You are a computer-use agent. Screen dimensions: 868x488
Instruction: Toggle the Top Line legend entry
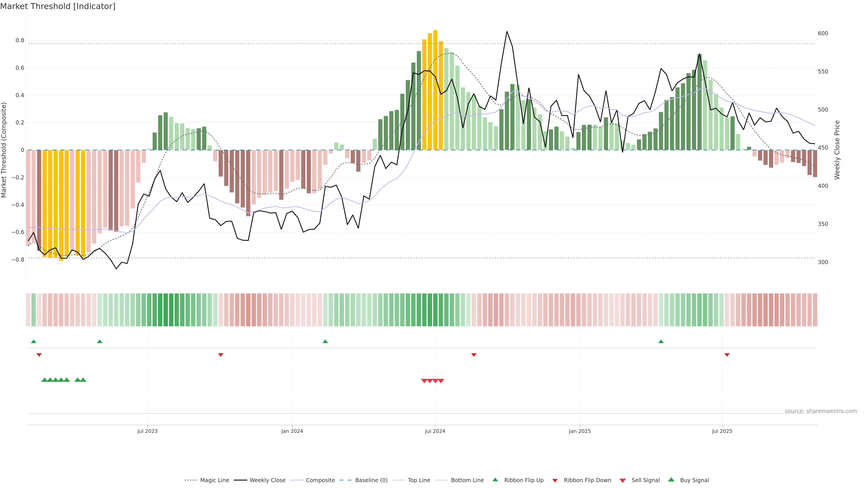pyautogui.click(x=419, y=480)
